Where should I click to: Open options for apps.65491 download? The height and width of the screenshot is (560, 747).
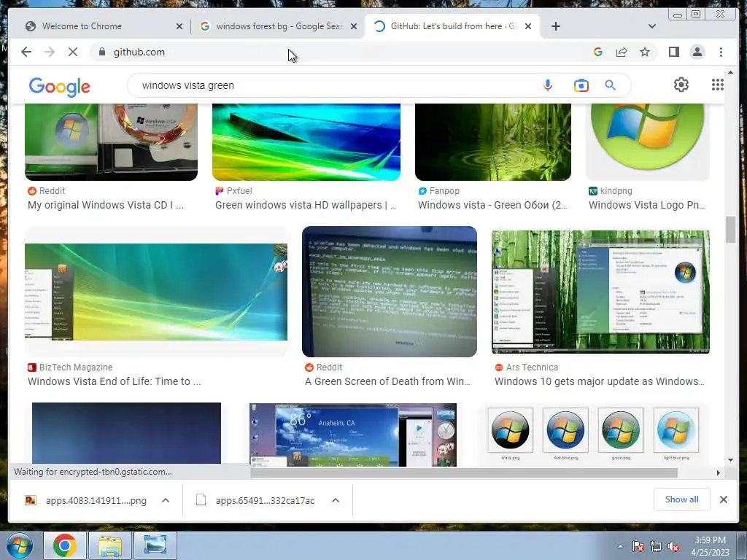click(x=336, y=500)
